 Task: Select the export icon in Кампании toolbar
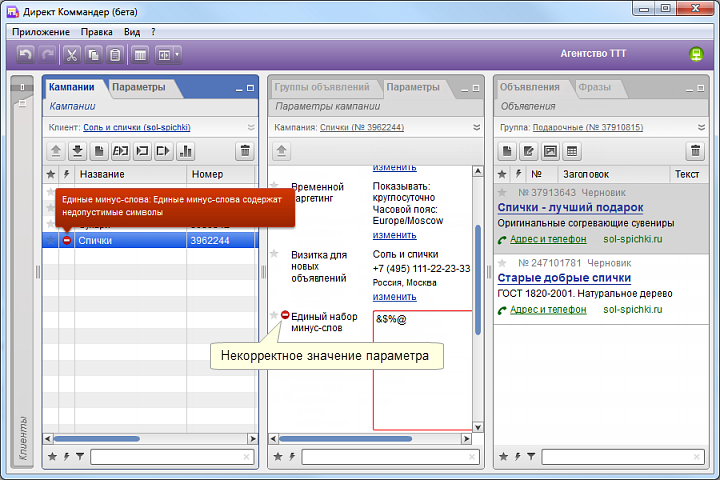point(164,151)
